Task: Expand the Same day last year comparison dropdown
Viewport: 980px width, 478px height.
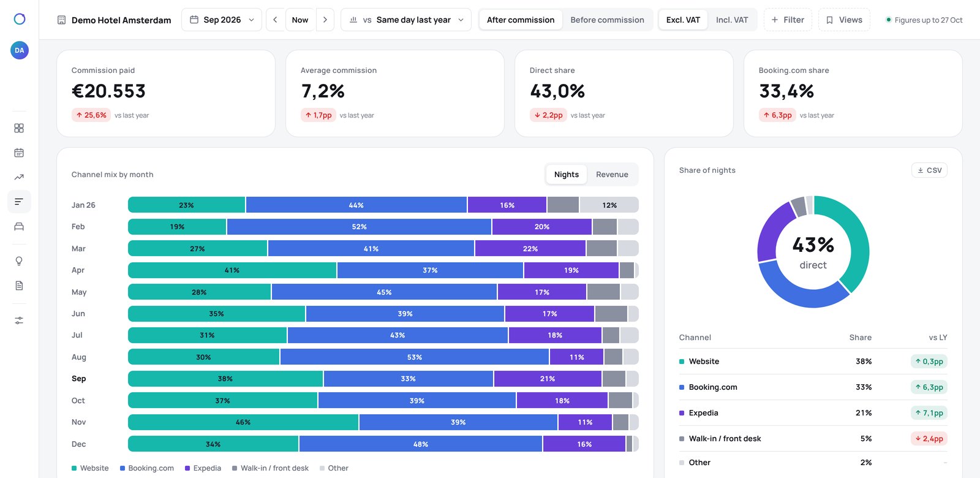Action: [x=406, y=20]
